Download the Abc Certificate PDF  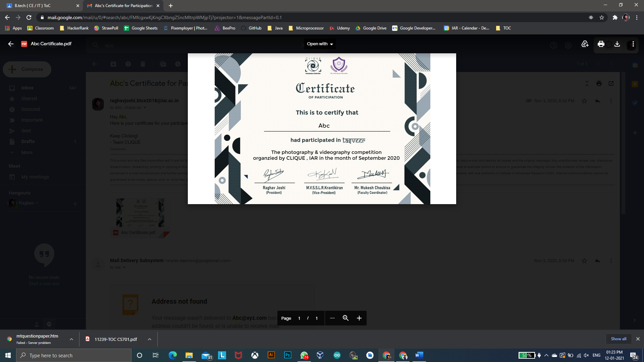[x=617, y=44]
